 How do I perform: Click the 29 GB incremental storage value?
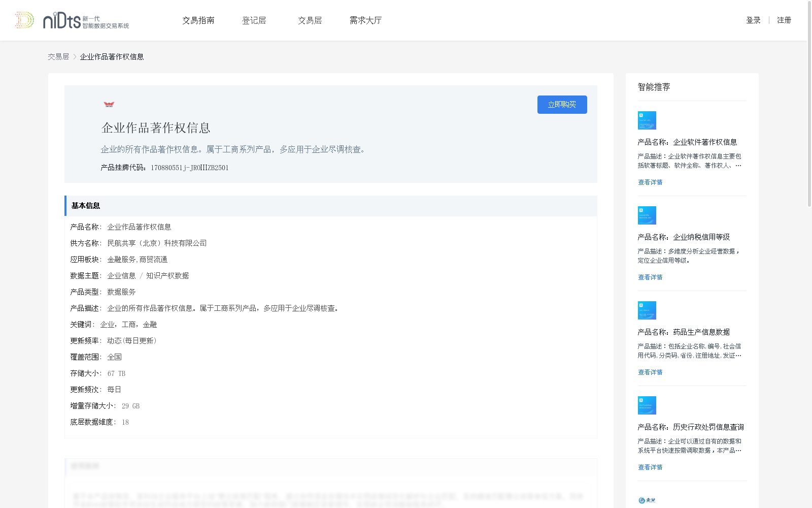coord(130,406)
